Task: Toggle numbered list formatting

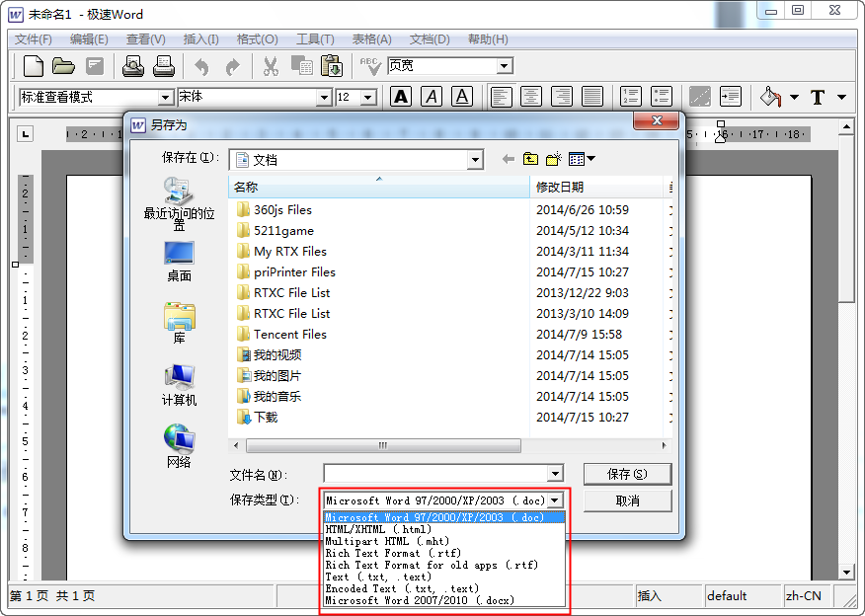Action: click(631, 97)
